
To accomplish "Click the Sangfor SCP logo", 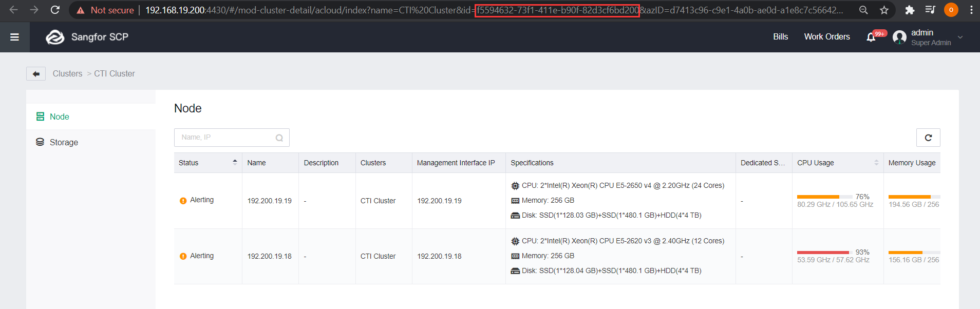I will click(87, 37).
